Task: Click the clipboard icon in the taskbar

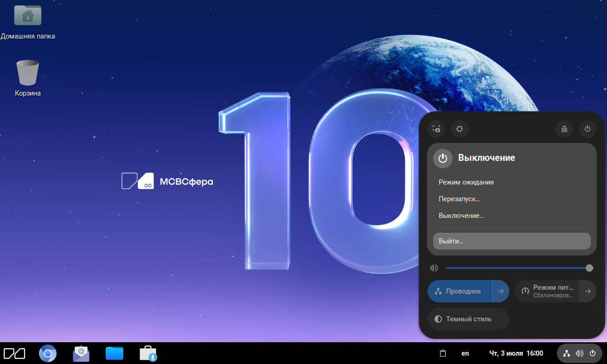Action: coord(443,353)
